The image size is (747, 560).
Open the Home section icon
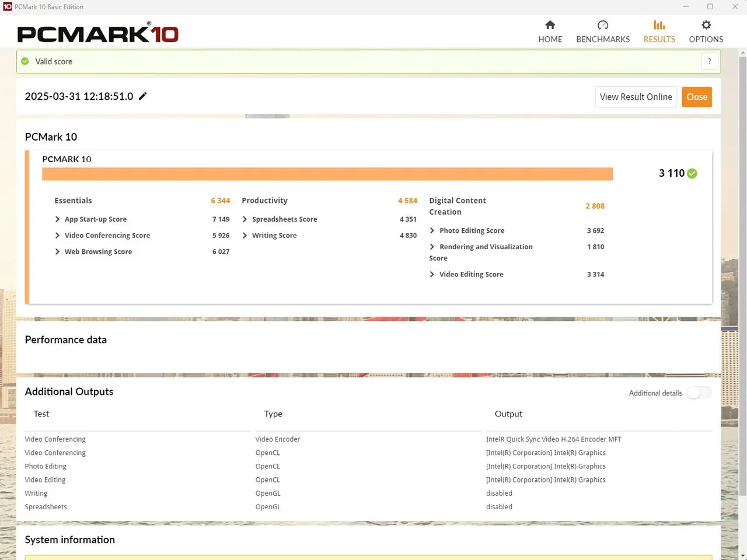tap(550, 25)
